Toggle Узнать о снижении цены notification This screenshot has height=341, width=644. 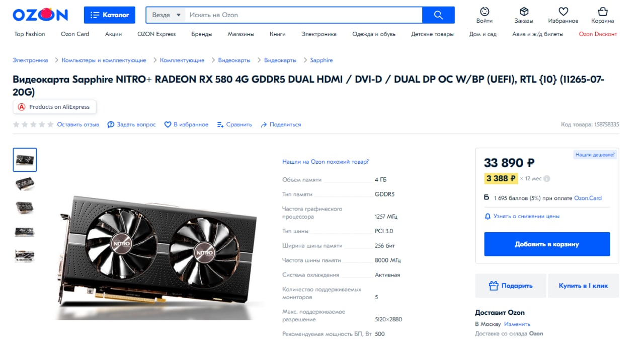pos(522,216)
